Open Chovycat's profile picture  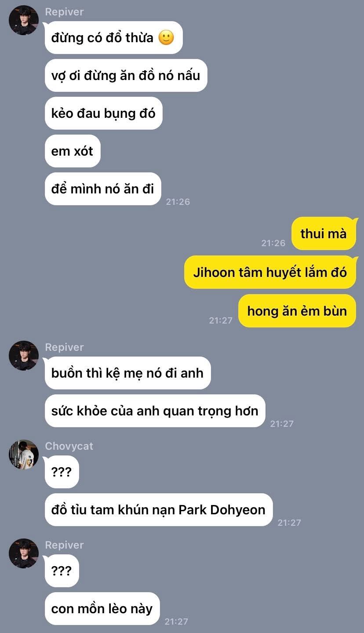pyautogui.click(x=24, y=455)
